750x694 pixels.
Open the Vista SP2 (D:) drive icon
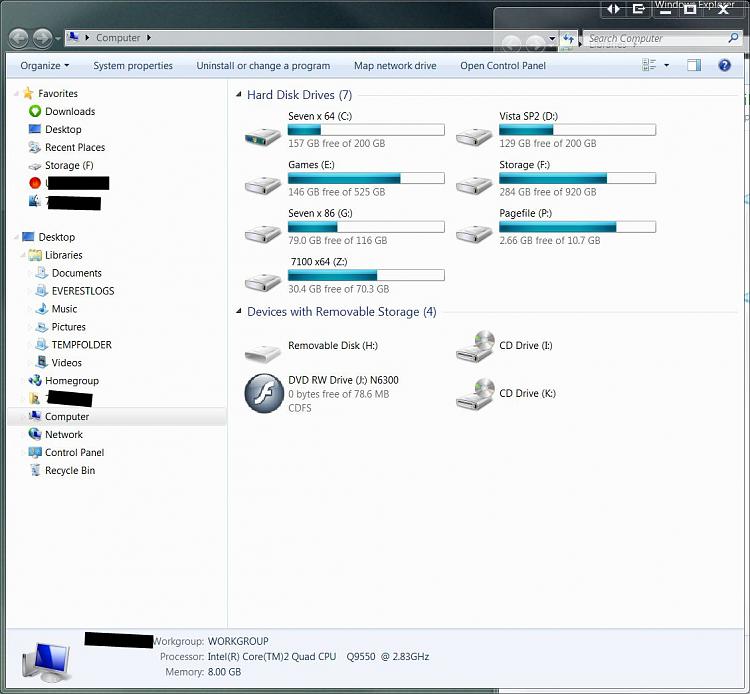point(474,137)
